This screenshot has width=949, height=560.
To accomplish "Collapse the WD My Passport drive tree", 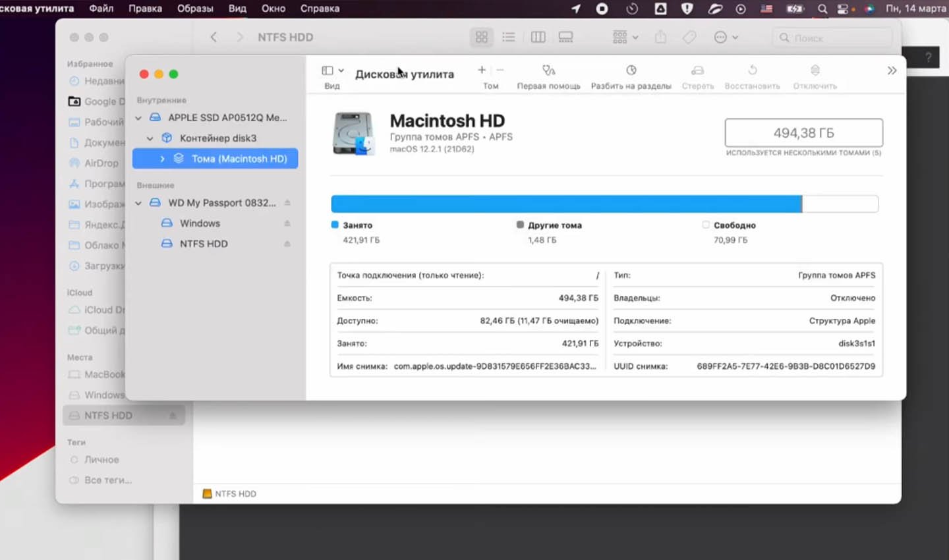I will [138, 203].
